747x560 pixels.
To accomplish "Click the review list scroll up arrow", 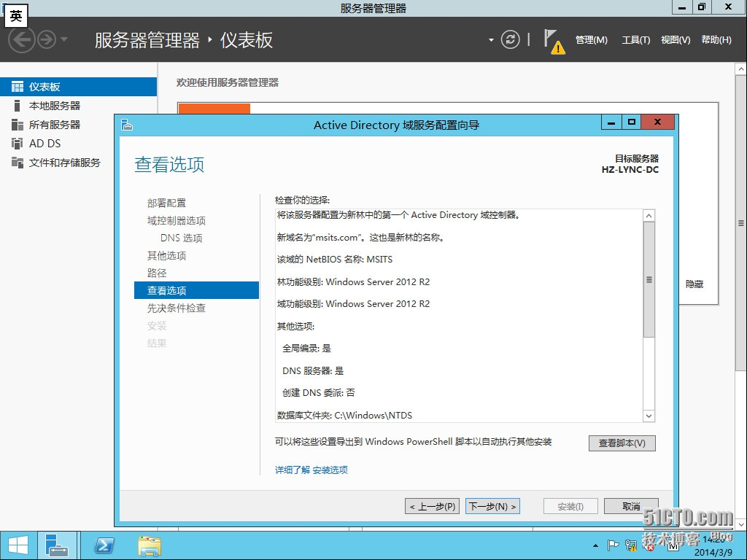I will 649,216.
